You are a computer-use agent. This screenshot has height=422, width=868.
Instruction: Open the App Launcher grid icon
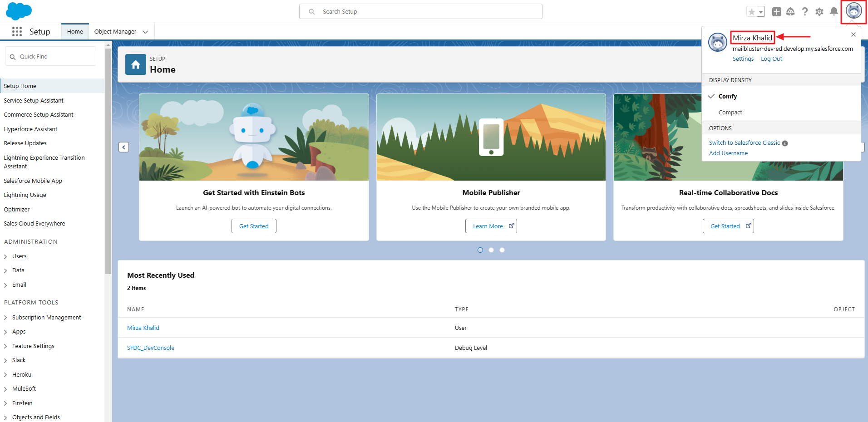[x=17, y=31]
